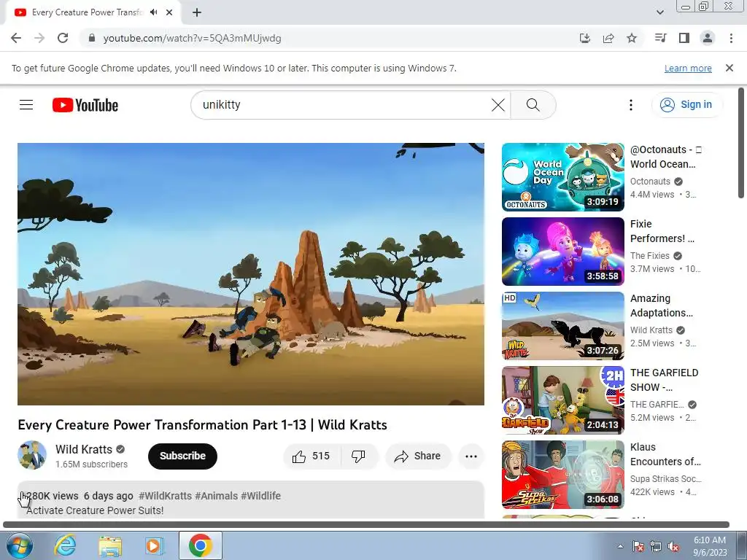Image resolution: width=747 pixels, height=560 pixels.
Task: Click the browser forward arrow
Action: [39, 38]
